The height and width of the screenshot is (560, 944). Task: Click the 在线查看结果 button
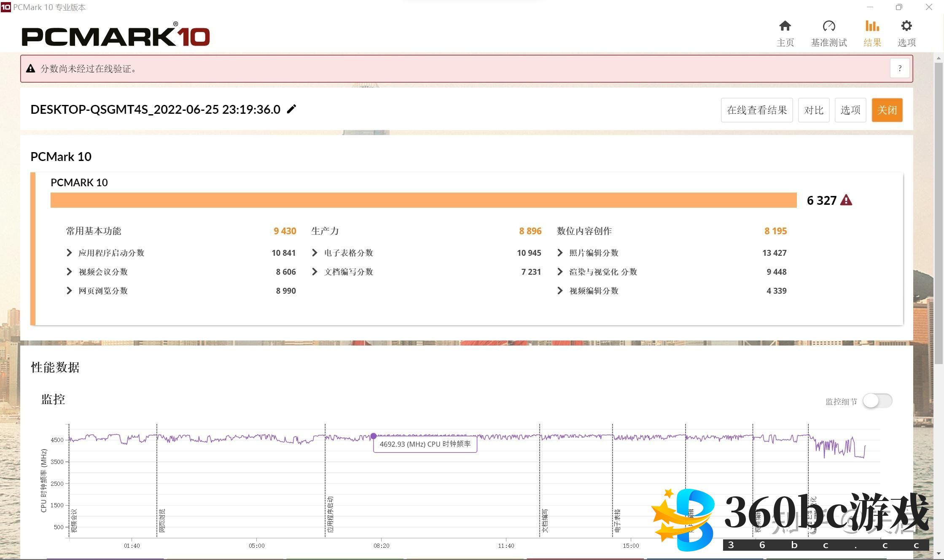756,110
